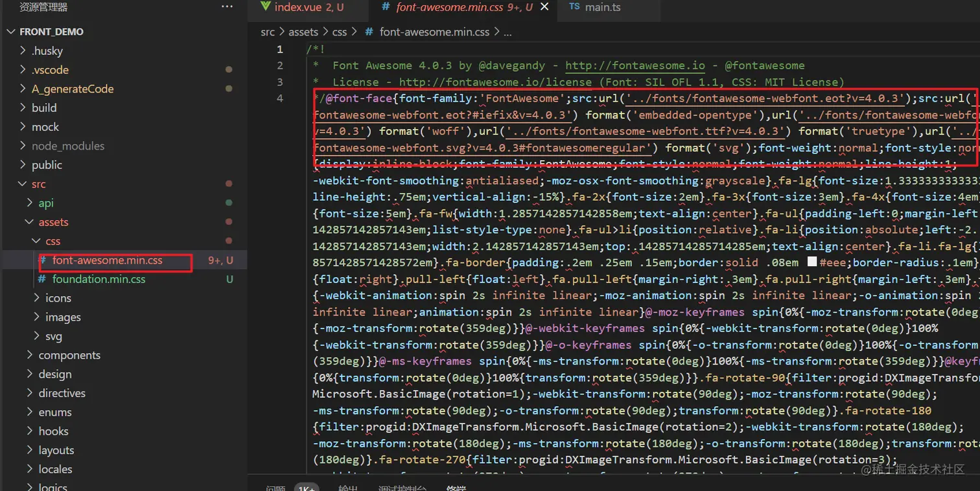Close the font-awesome.min.css editor tab
This screenshot has width=980, height=491.
(544, 7)
